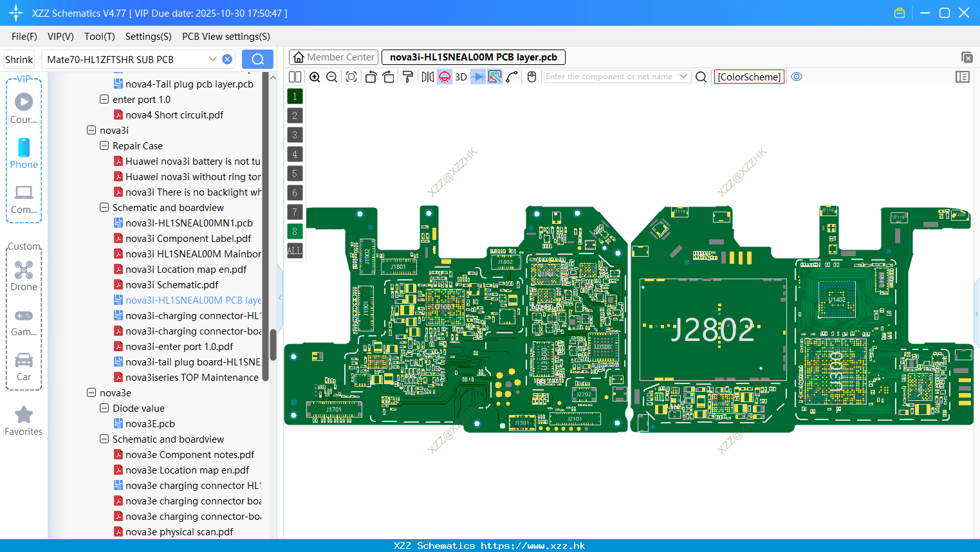
Task: Collapse nova3e Schematic and boardview folder
Action: [x=104, y=439]
